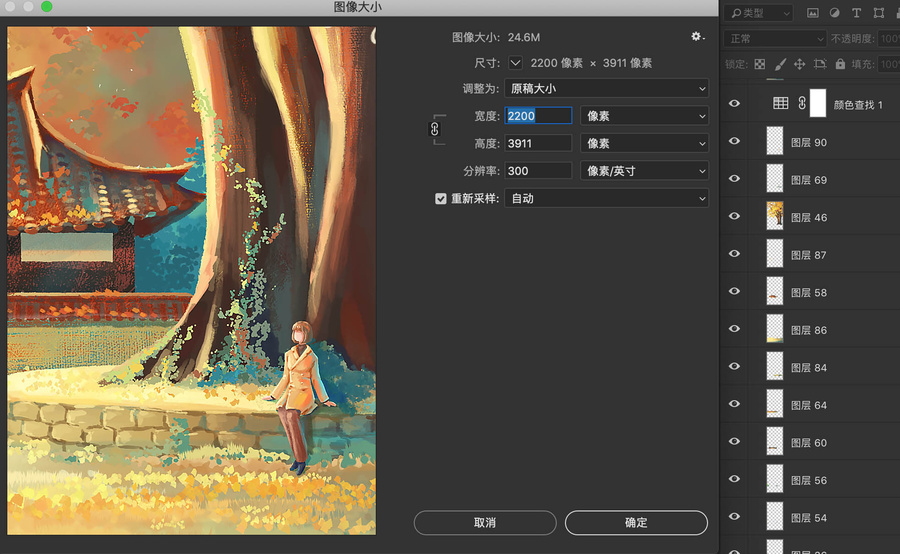The height and width of the screenshot is (554, 900).
Task: Hide the 颜色查找 1 layer
Action: click(734, 103)
